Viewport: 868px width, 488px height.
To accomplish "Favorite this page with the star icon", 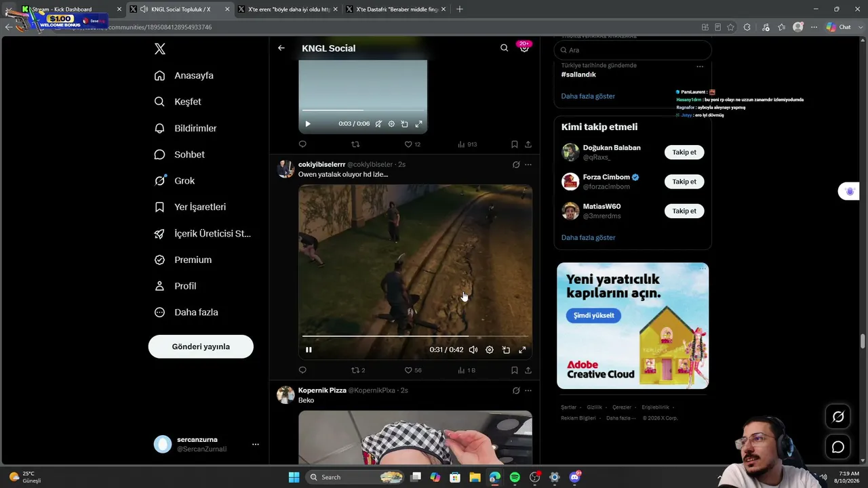I will click(x=730, y=27).
